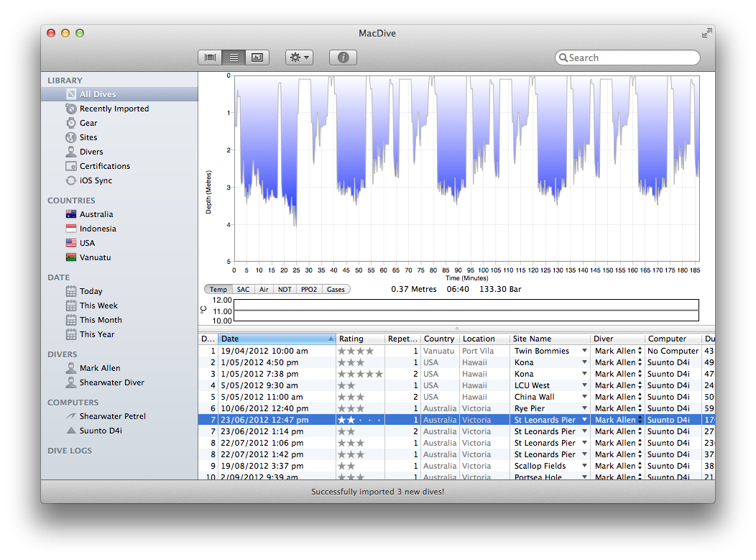This screenshot has width=756, height=560.
Task: Click the iOS Sync icon
Action: point(71,180)
